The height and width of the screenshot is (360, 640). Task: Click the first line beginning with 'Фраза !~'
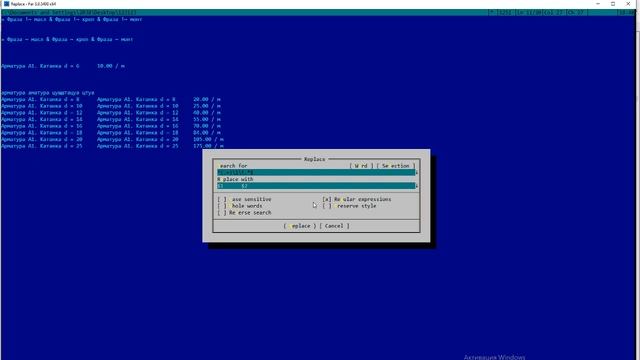[72, 19]
